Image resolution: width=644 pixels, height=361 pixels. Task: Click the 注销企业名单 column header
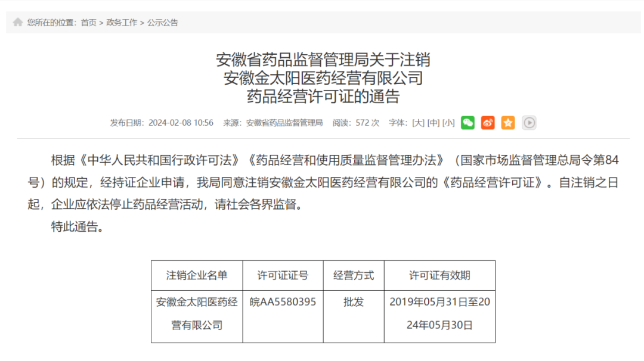[x=197, y=275]
